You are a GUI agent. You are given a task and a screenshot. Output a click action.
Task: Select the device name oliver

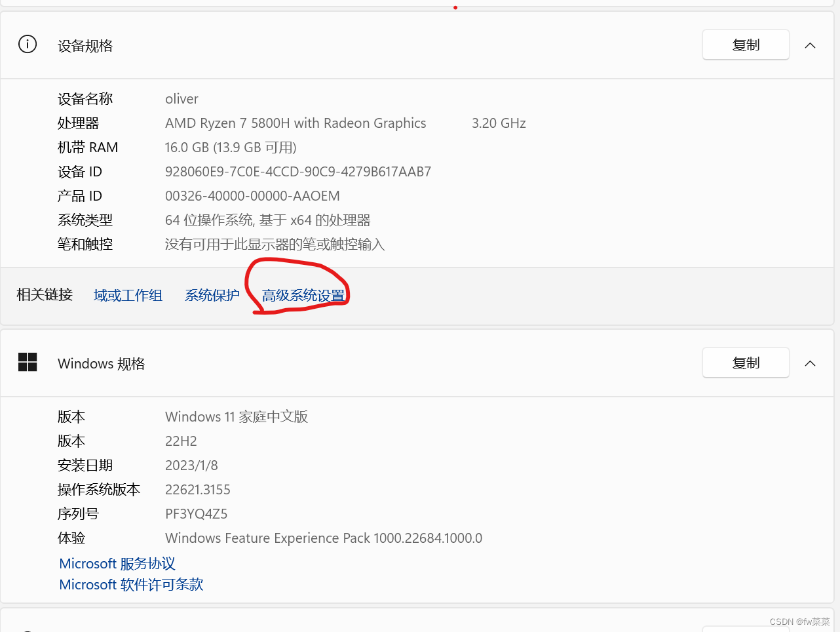click(181, 98)
